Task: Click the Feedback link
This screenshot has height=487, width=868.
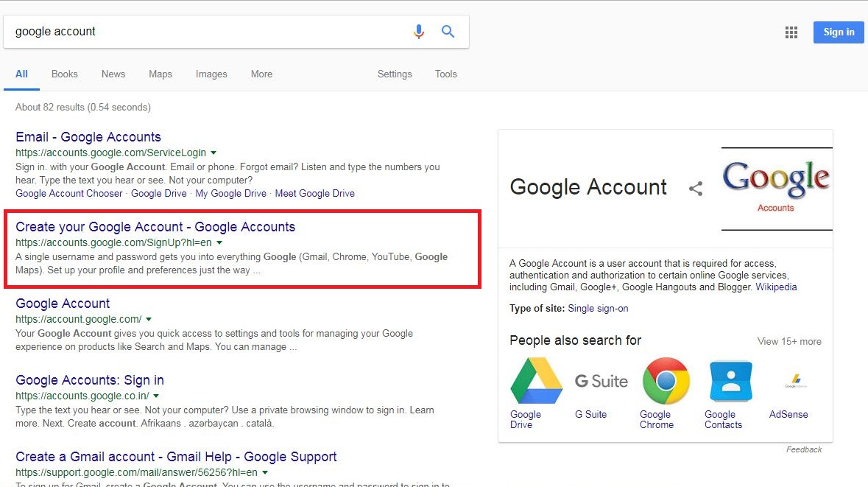Action: point(803,449)
